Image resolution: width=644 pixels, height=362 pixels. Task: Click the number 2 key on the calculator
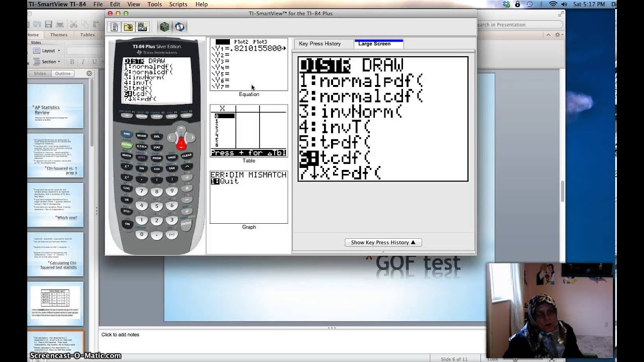[x=156, y=220]
